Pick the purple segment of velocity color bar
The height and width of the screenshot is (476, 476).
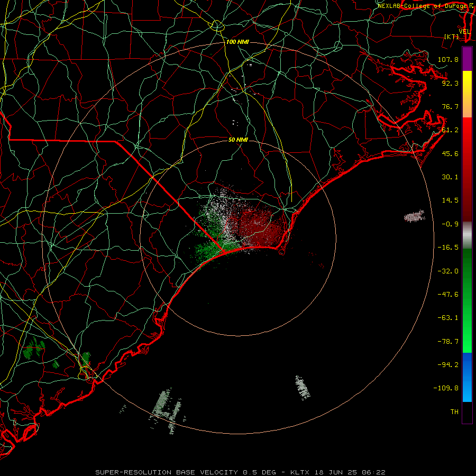pyautogui.click(x=467, y=59)
